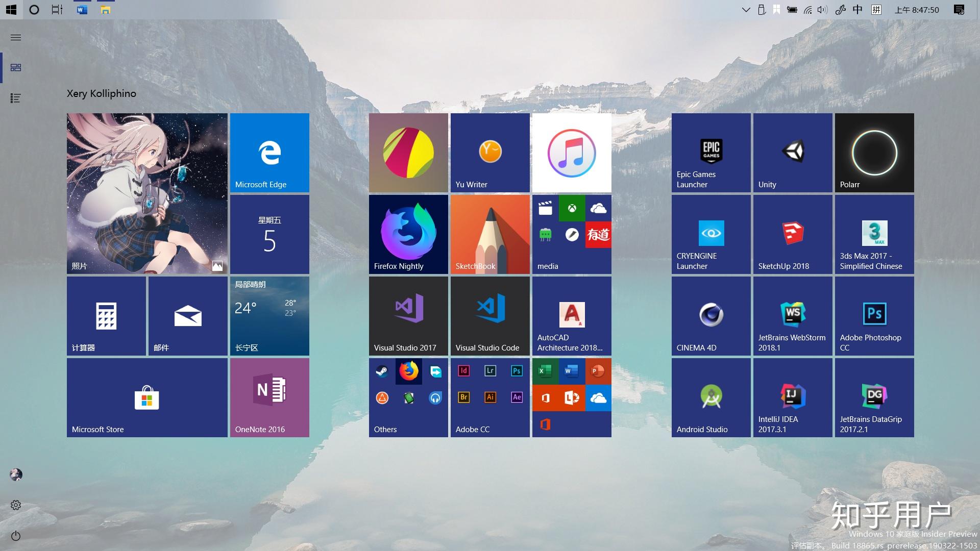Image resolution: width=980 pixels, height=551 pixels.
Task: Open Lightroom icon in Adobe CC folder
Action: tap(490, 371)
